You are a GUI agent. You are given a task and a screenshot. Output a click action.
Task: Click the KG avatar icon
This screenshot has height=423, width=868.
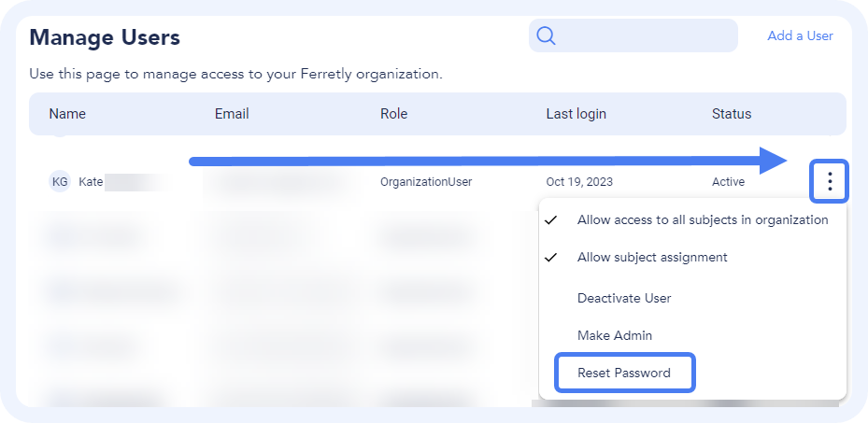coord(60,181)
